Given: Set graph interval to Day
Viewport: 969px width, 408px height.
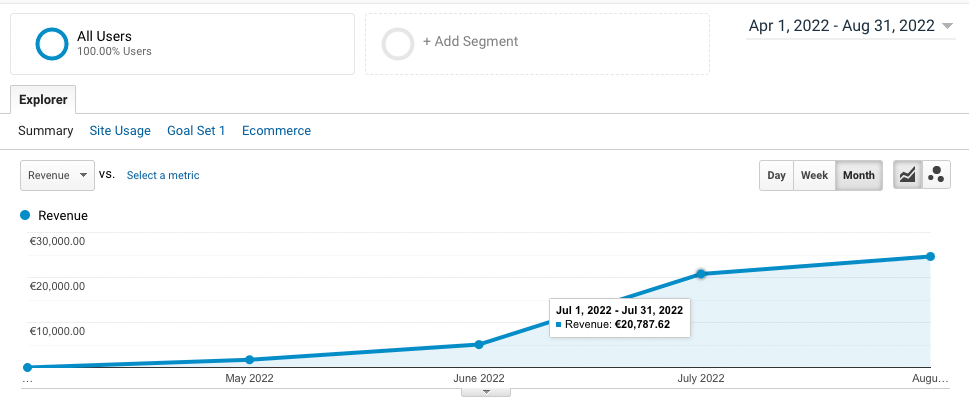Looking at the screenshot, I should [x=776, y=175].
